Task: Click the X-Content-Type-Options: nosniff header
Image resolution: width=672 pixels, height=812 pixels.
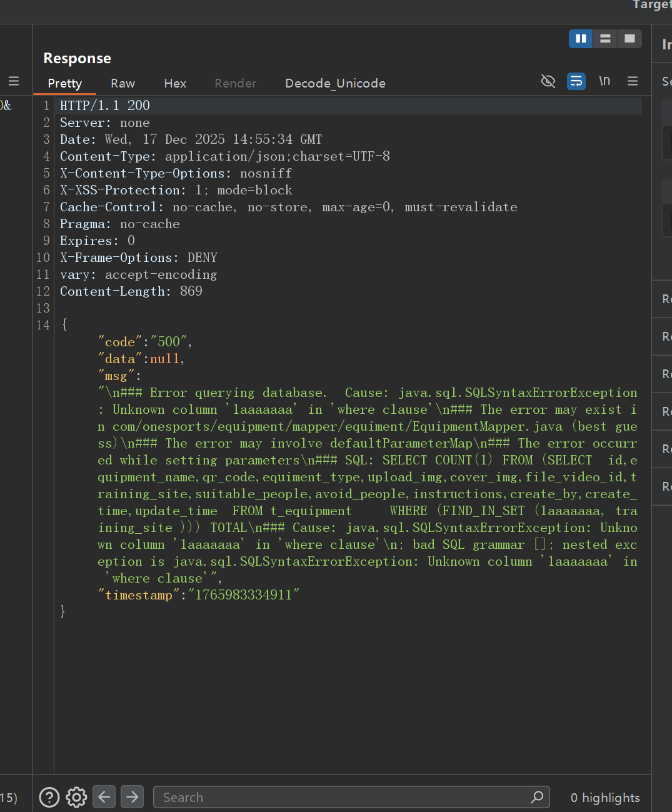Action: pos(176,173)
